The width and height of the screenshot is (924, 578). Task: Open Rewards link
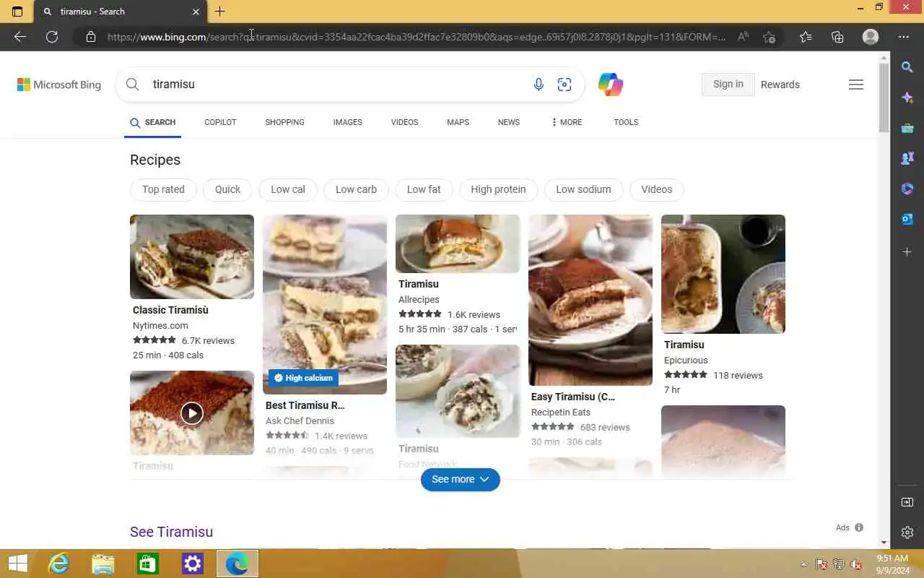[780, 85]
